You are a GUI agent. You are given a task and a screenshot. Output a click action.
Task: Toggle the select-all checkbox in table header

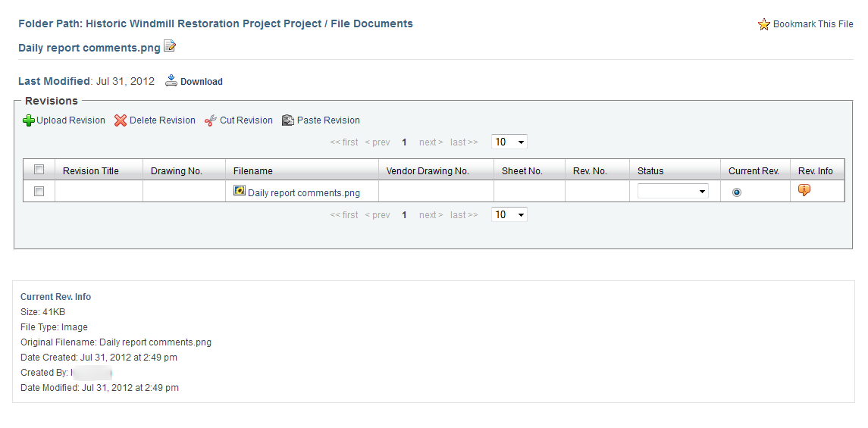(39, 169)
